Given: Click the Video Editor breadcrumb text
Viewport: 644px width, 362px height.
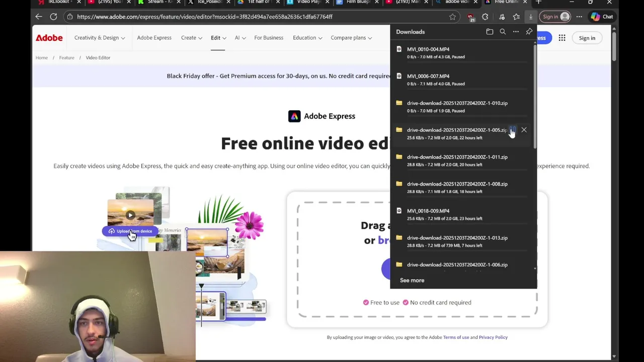Looking at the screenshot, I should pyautogui.click(x=98, y=58).
